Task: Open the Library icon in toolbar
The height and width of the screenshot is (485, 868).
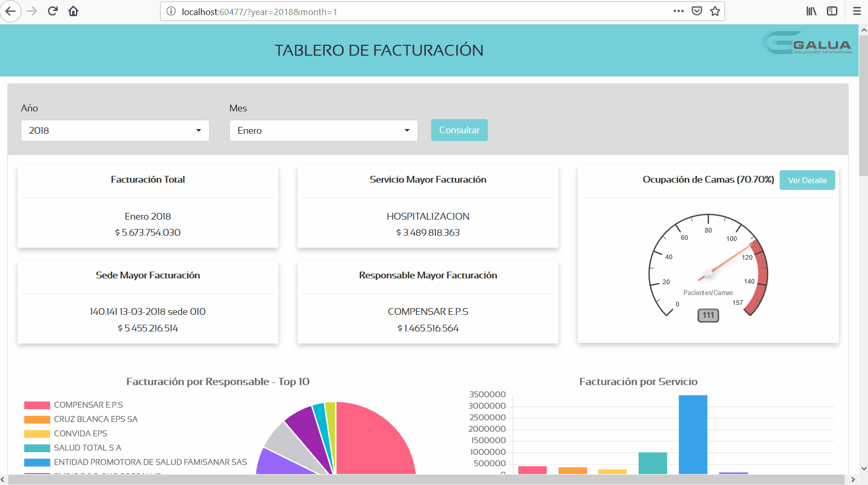Action: pyautogui.click(x=811, y=11)
